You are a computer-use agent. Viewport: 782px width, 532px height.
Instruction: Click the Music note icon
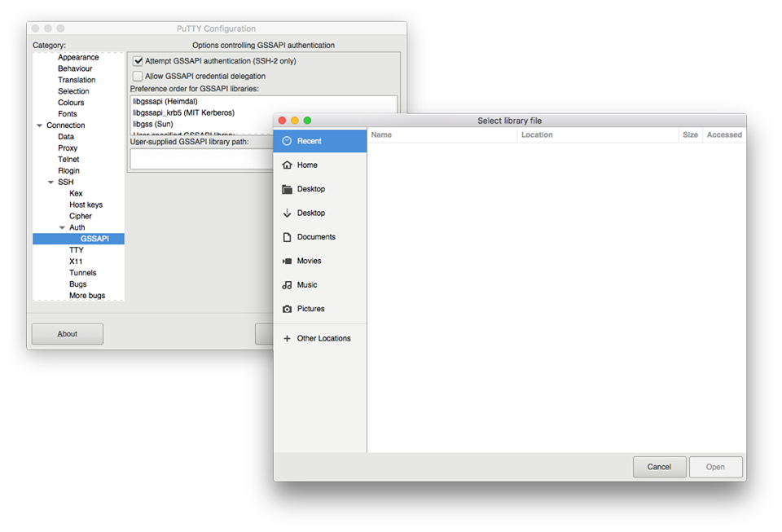(x=287, y=285)
